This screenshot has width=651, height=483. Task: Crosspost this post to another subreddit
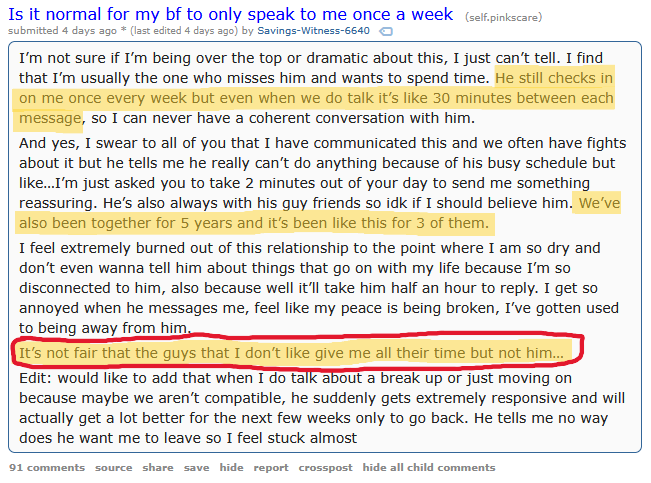pyautogui.click(x=325, y=467)
